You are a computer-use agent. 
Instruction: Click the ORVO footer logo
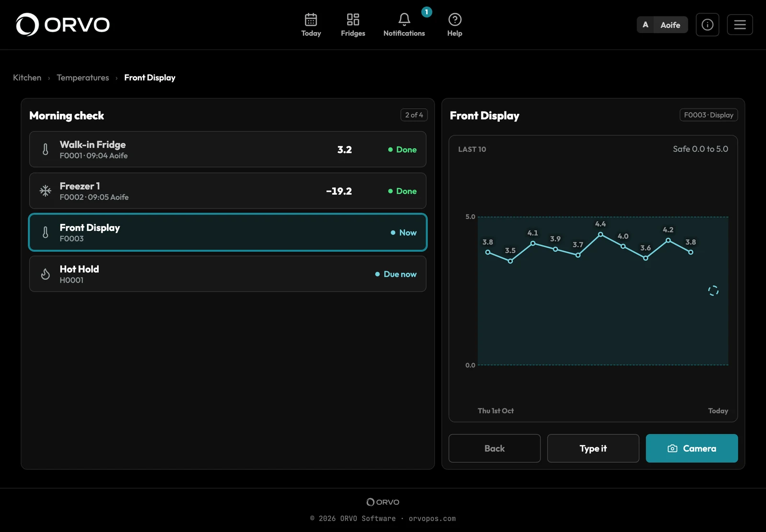click(x=383, y=502)
